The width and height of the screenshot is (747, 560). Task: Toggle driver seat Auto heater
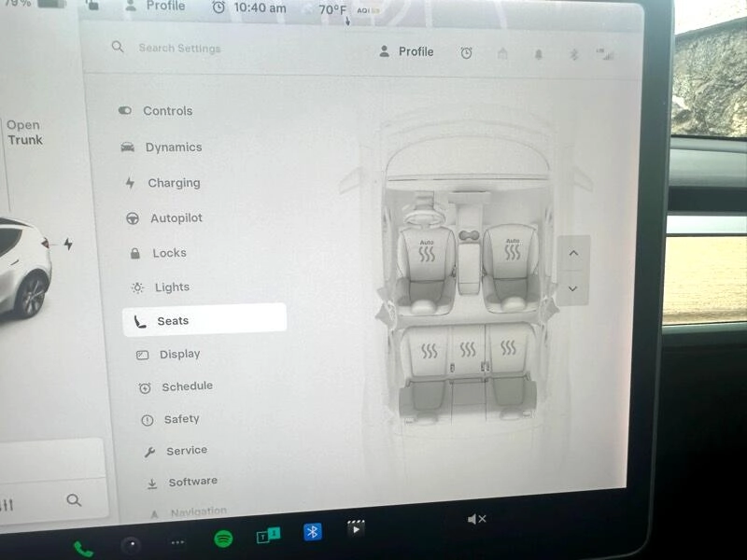(x=427, y=251)
